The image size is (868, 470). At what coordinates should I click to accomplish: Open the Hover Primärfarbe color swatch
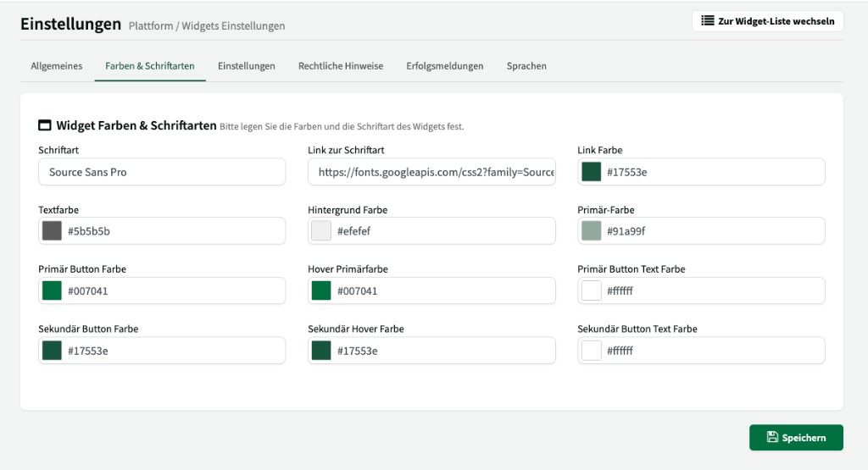pos(321,290)
